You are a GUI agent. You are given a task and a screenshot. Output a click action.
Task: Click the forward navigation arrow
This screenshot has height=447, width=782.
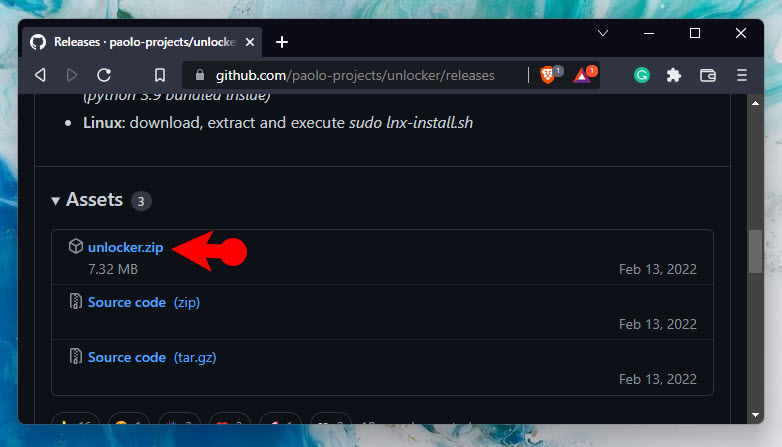[72, 75]
